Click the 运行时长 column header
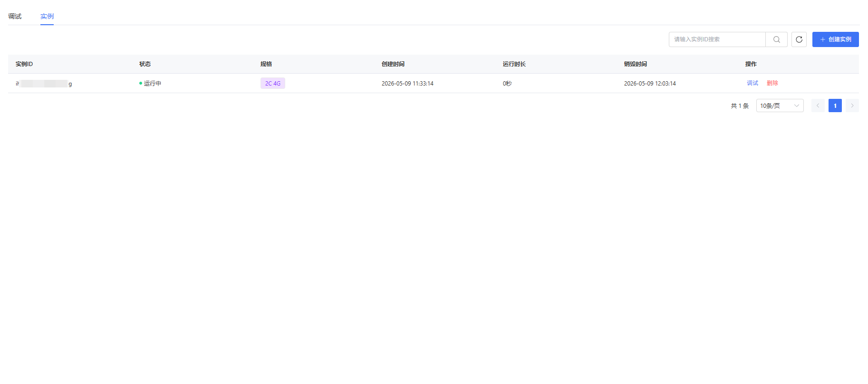This screenshot has height=384, width=868. (x=514, y=64)
